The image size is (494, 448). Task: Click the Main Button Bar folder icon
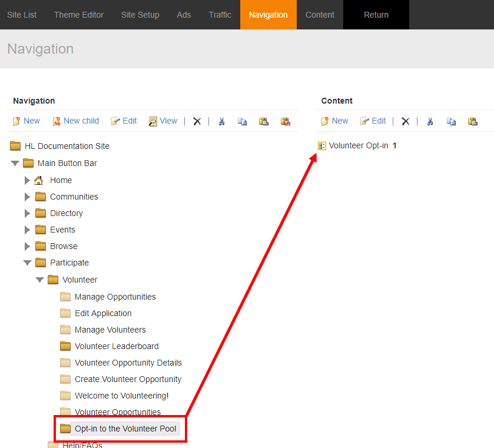(28, 163)
